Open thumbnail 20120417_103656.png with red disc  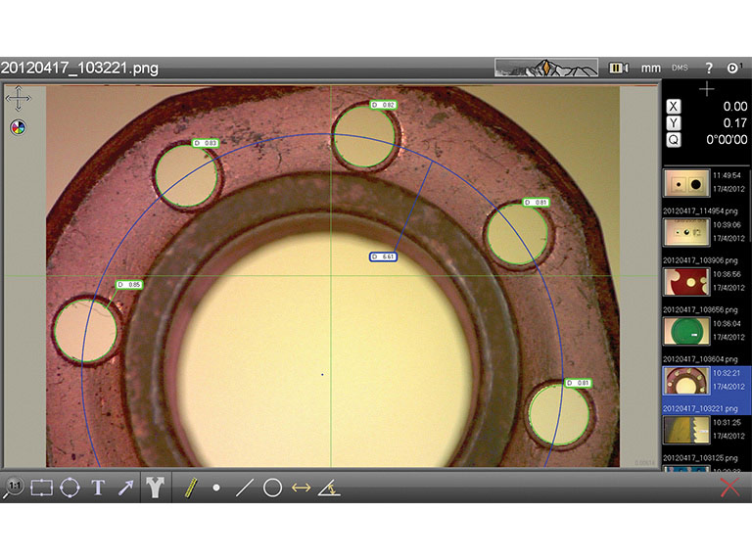coord(686,282)
